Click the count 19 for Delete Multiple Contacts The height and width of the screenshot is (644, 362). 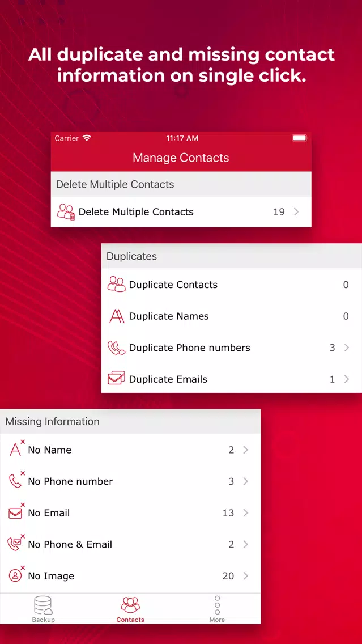pos(279,212)
